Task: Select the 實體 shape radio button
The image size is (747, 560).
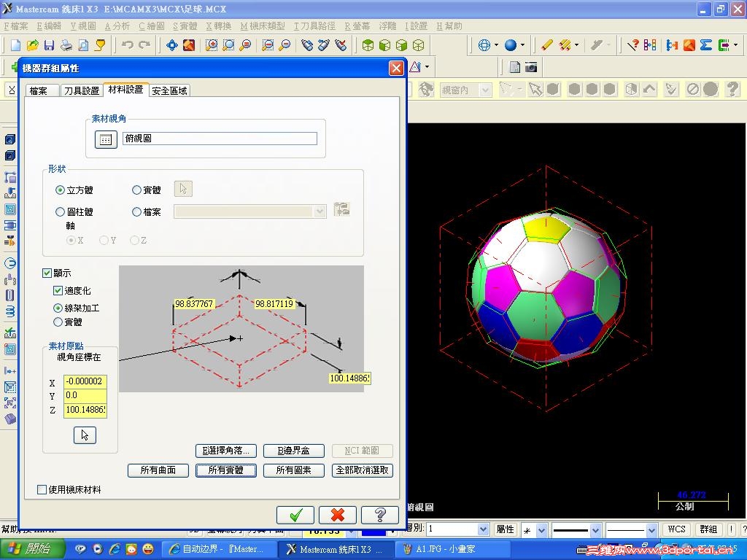Action: [136, 190]
